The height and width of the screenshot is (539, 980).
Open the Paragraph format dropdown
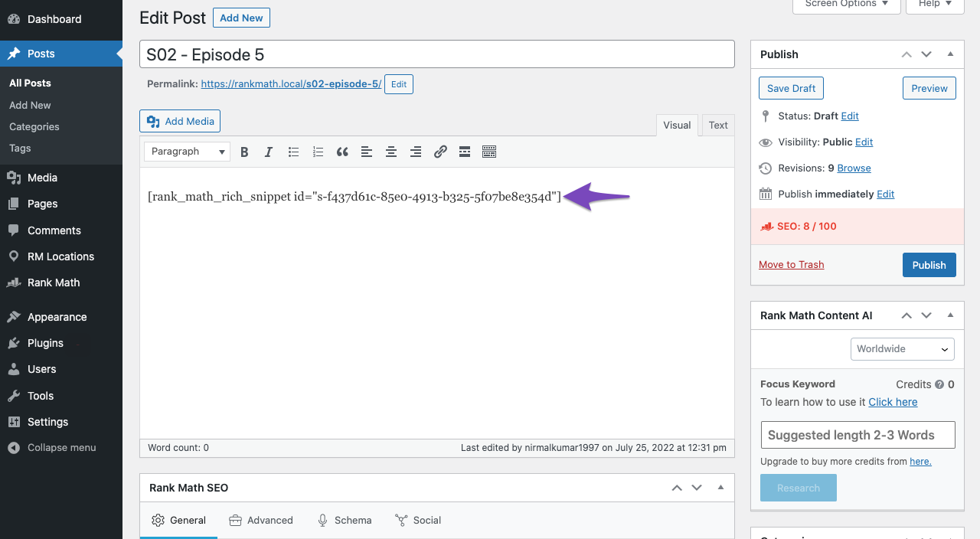coord(187,152)
